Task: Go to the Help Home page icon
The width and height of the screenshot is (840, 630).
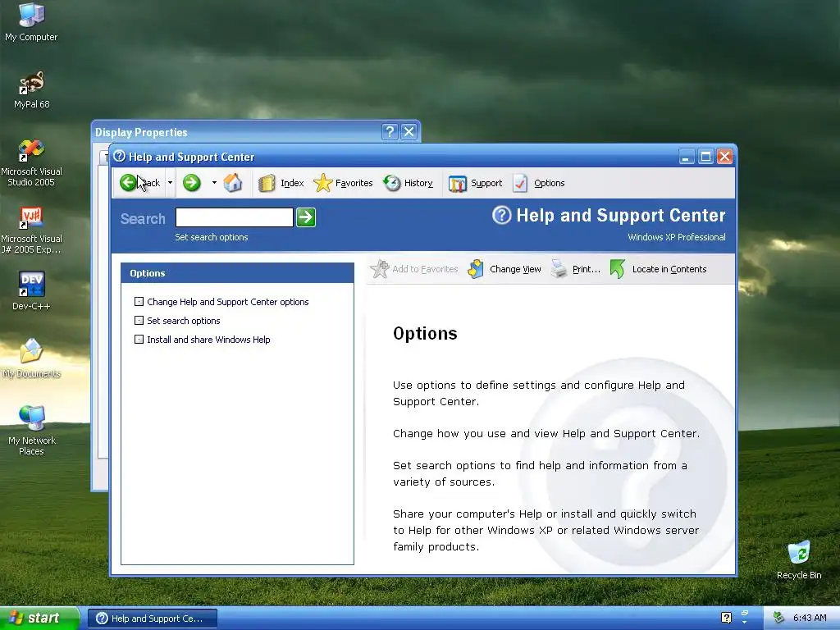Action: click(x=233, y=183)
